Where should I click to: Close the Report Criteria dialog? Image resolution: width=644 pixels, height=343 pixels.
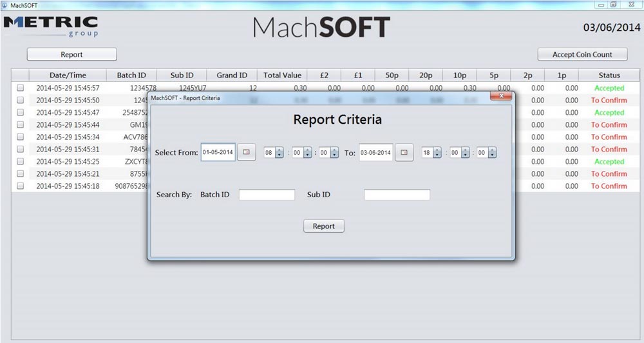pos(501,96)
